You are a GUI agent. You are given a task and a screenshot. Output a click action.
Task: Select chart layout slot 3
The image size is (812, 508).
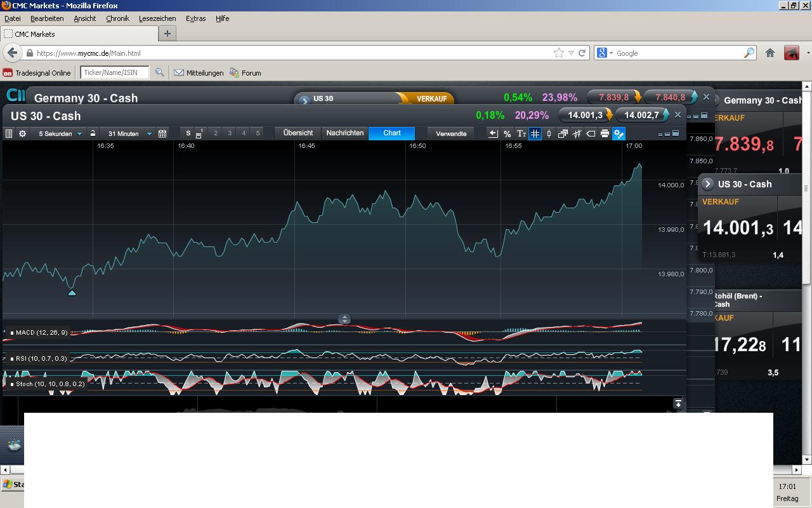pyautogui.click(x=230, y=133)
